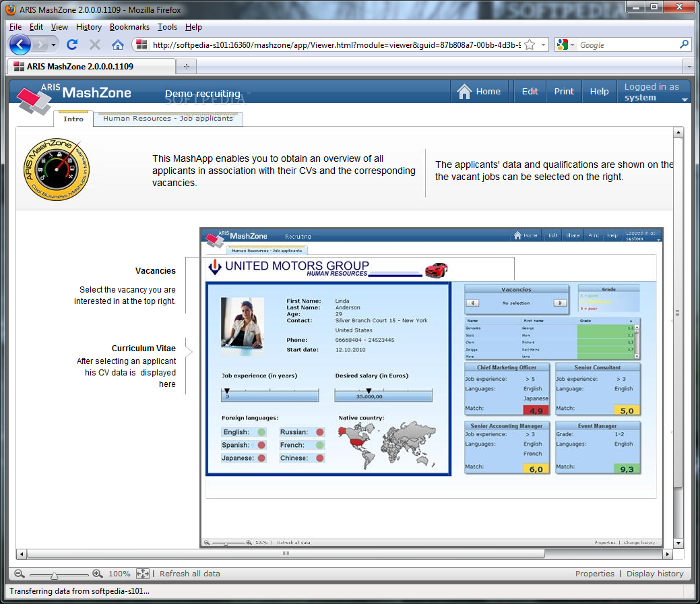Image resolution: width=700 pixels, height=604 pixels.
Task: Click the 100% zoom level text
Action: [120, 574]
